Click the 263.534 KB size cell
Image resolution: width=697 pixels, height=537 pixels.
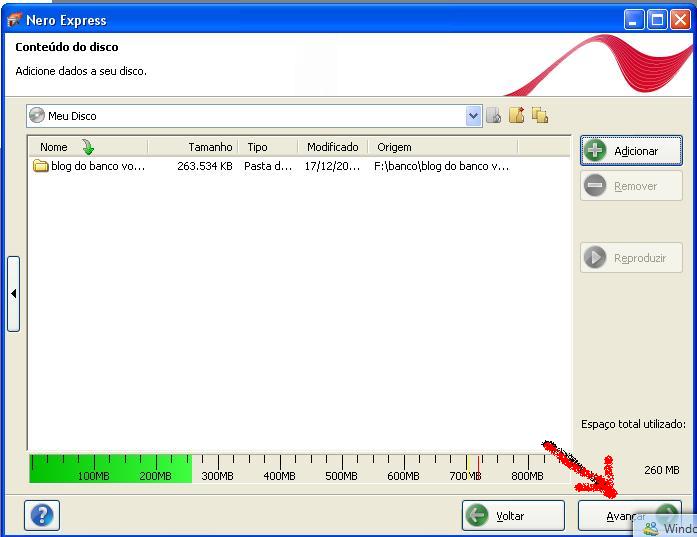pyautogui.click(x=205, y=166)
